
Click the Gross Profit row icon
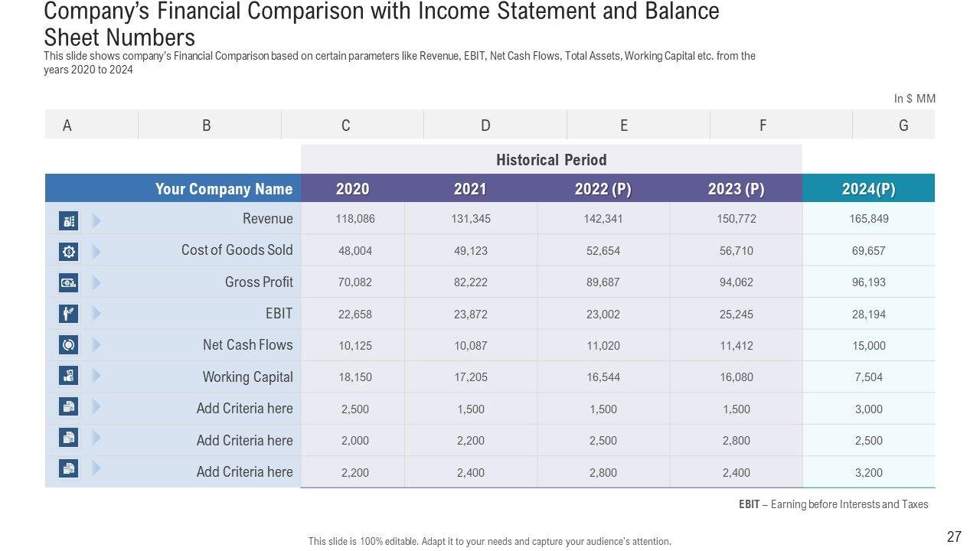69,283
